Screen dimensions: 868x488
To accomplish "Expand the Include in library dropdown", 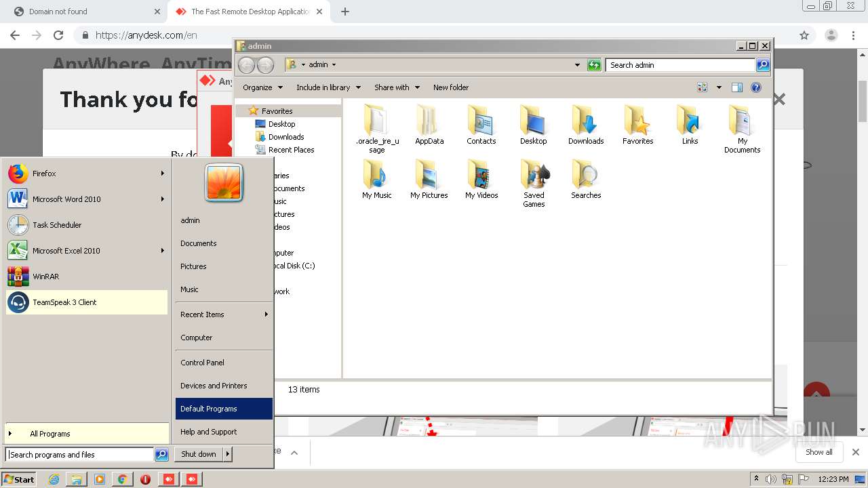I will [x=328, y=87].
